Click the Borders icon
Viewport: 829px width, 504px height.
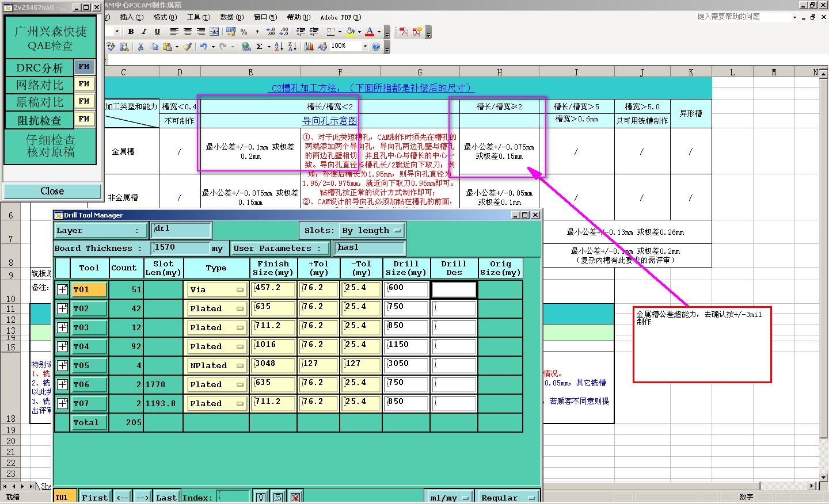tap(330, 32)
